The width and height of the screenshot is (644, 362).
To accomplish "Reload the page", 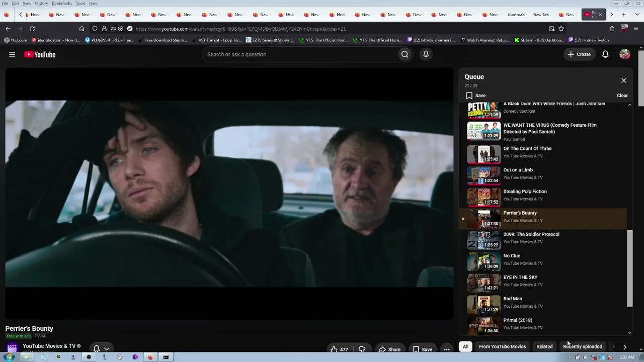I will [32, 29].
